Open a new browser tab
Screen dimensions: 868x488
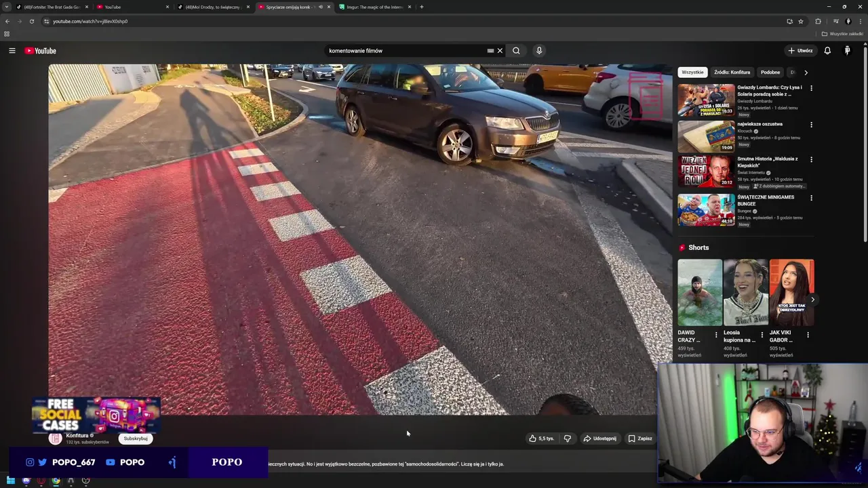coord(421,7)
